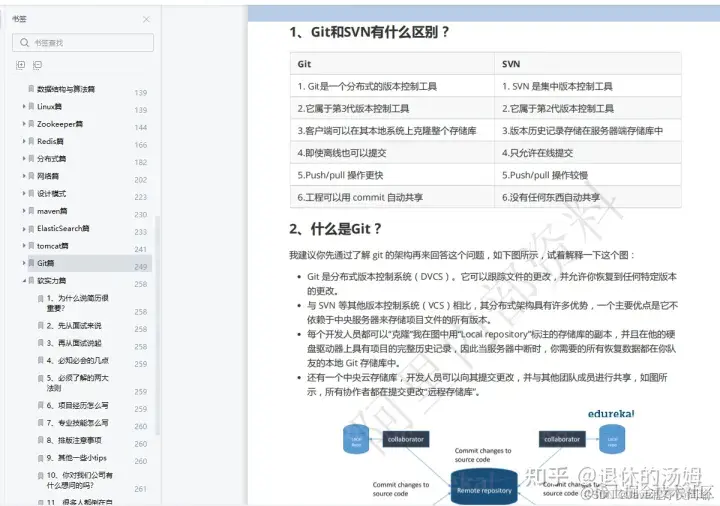Click heading 2、什么是Git?
Image resolution: width=720 pixels, height=506 pixels.
coord(335,229)
